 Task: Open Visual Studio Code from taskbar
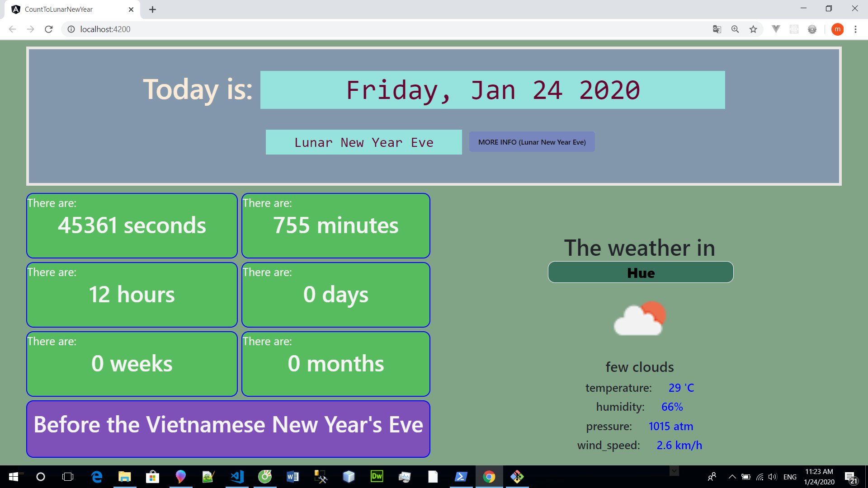237,477
